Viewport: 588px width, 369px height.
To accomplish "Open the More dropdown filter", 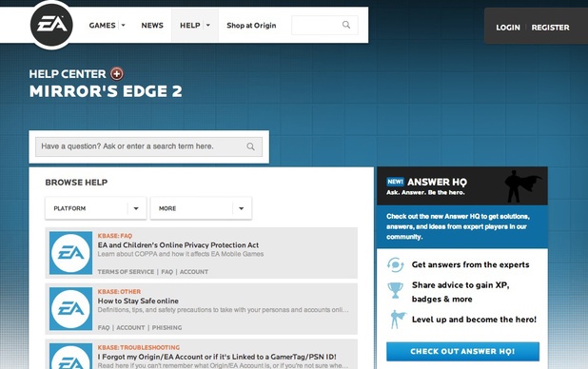I will pos(201,208).
